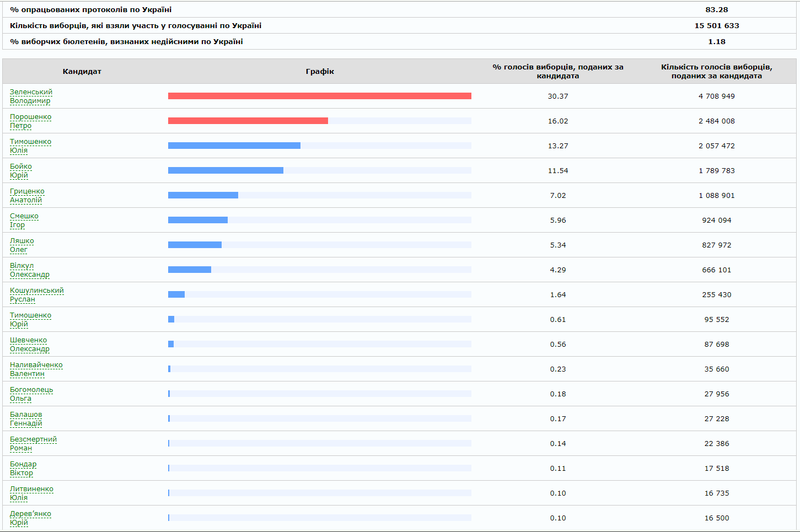Open Бойко Юрій candidate page
The height and width of the screenshot is (532, 800).
[21, 166]
